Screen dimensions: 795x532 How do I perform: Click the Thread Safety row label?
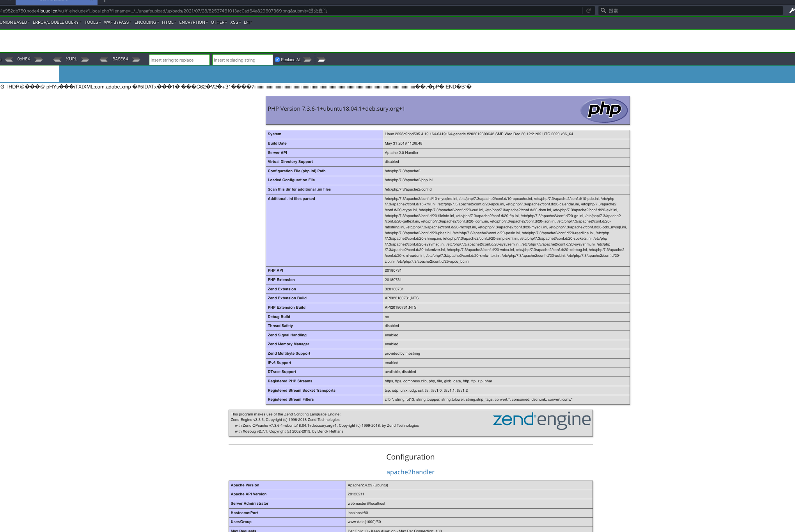[x=280, y=326]
